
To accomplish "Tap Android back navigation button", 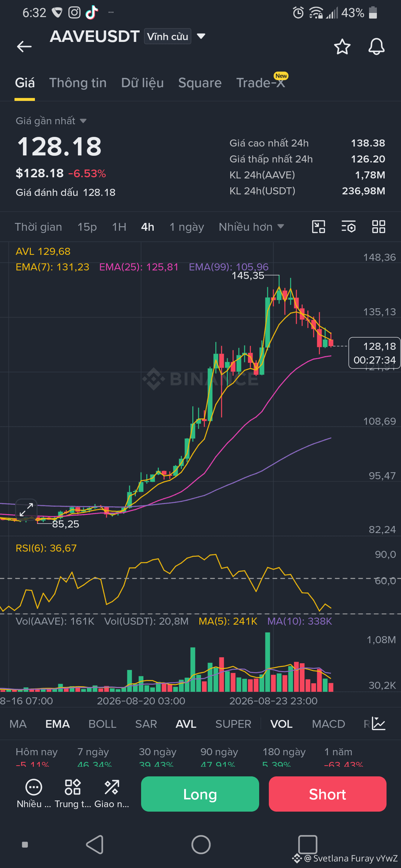I will [95, 845].
